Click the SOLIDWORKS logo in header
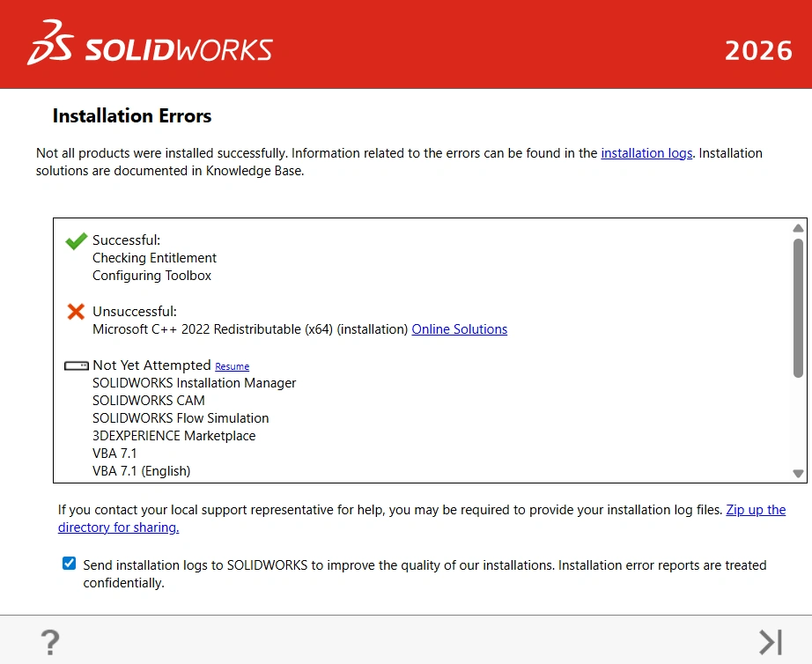Viewport: 812px width, 664px height. [150, 43]
